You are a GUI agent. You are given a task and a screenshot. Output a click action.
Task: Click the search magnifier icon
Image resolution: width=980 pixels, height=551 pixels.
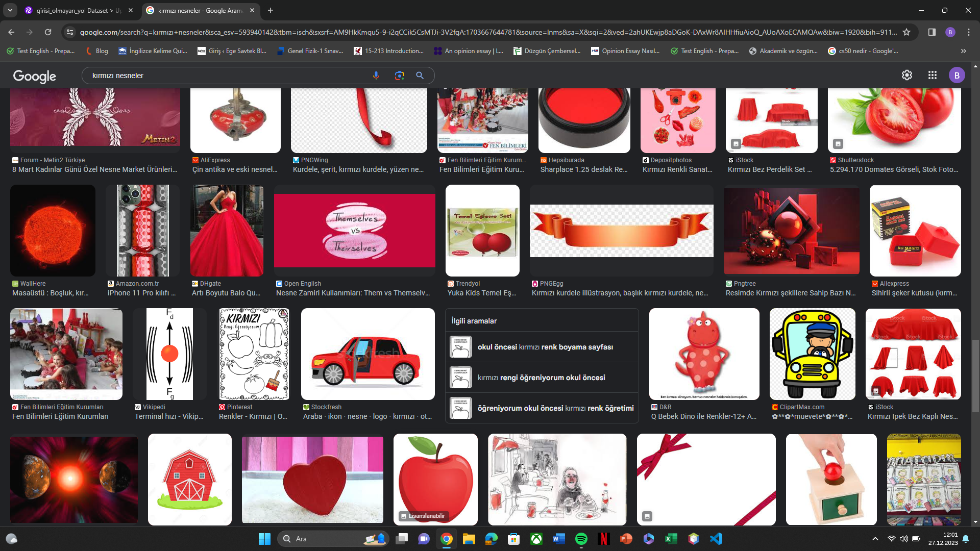420,75
